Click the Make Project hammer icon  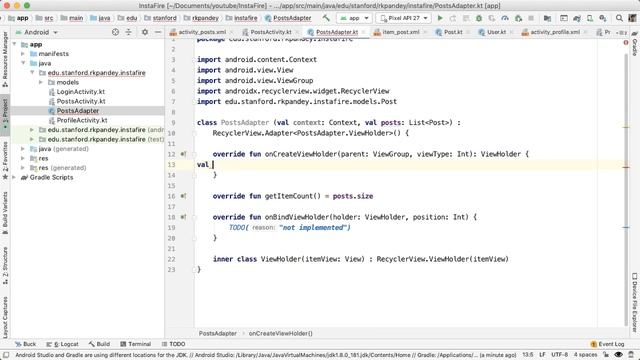tap(326, 18)
